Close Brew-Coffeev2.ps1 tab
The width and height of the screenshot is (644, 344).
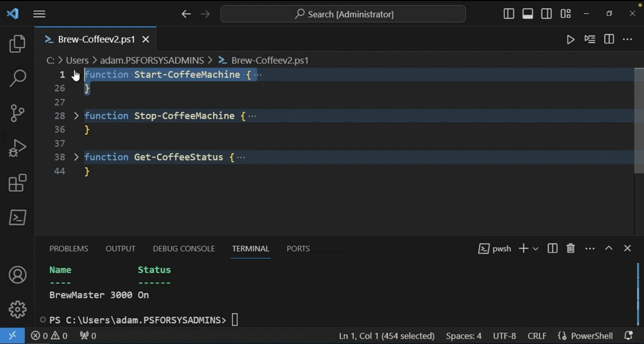pyautogui.click(x=146, y=40)
